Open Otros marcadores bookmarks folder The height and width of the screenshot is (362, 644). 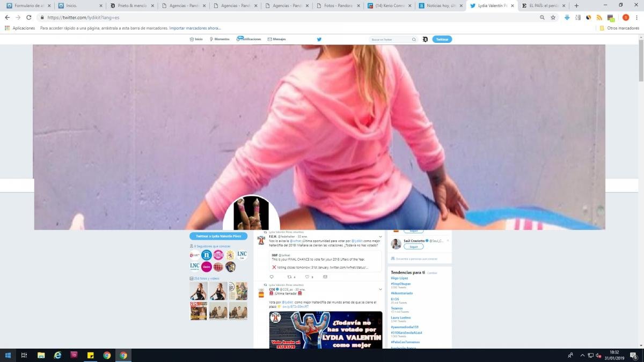tap(619, 28)
